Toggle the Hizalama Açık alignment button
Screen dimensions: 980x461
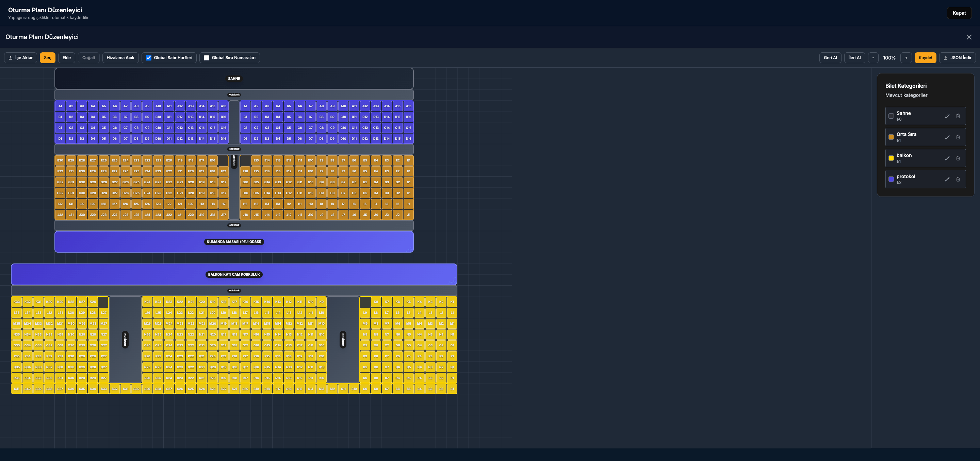[x=120, y=58]
